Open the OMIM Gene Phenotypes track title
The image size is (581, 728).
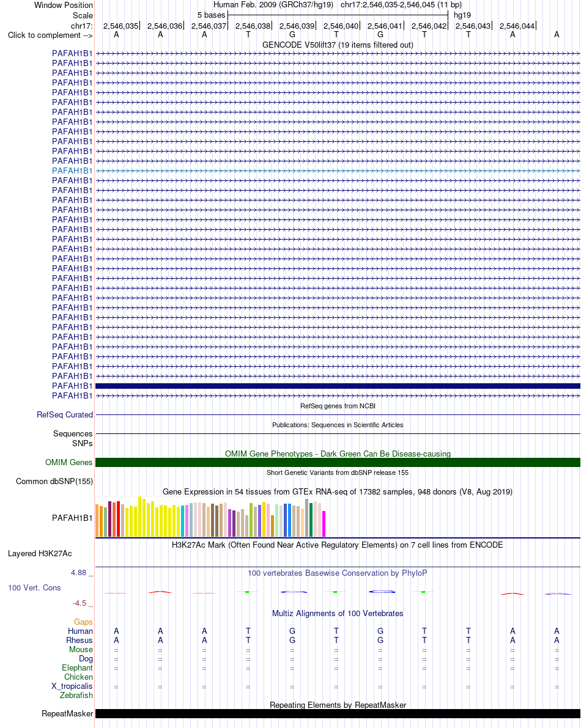pos(338,454)
